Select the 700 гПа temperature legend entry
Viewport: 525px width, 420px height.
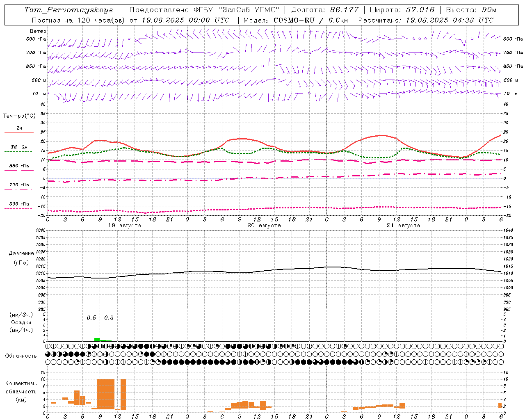pos(19,187)
